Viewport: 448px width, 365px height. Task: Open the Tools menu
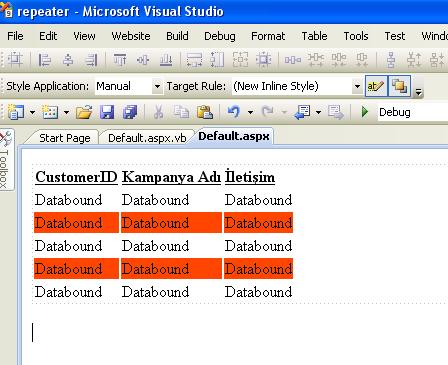point(356,36)
